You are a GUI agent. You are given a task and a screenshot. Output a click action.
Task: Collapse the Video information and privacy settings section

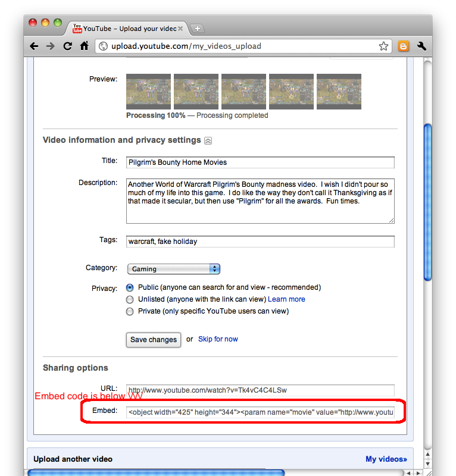[208, 140]
